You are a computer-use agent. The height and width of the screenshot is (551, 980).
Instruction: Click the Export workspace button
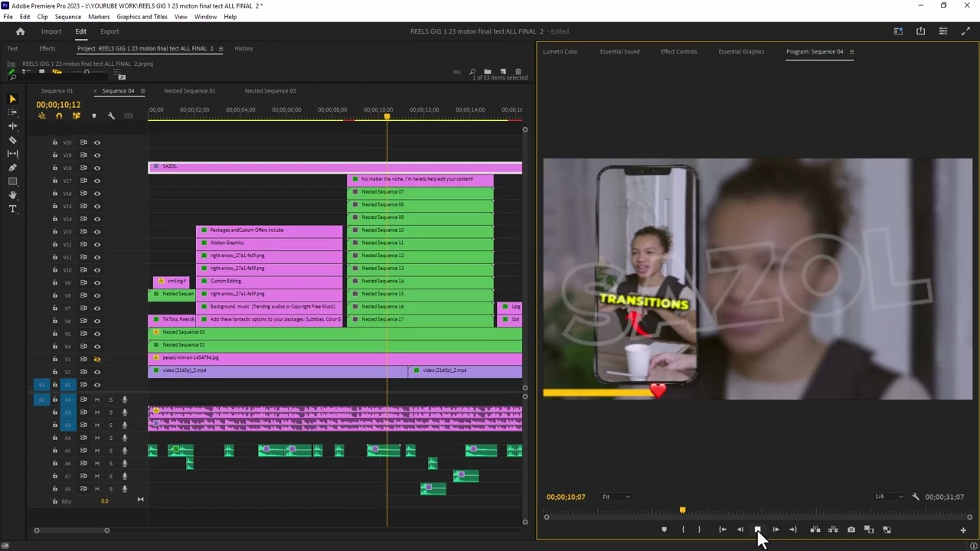109,31
